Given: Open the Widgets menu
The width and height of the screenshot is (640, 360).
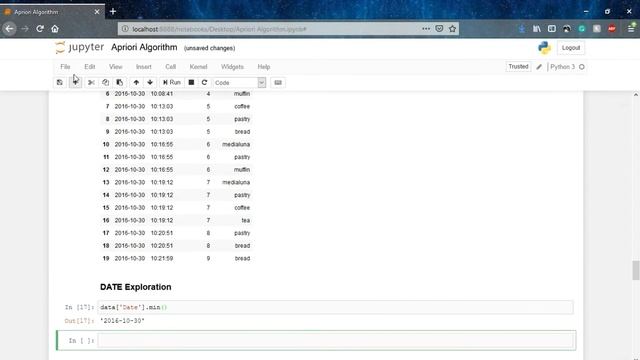Looking at the screenshot, I should (232, 67).
